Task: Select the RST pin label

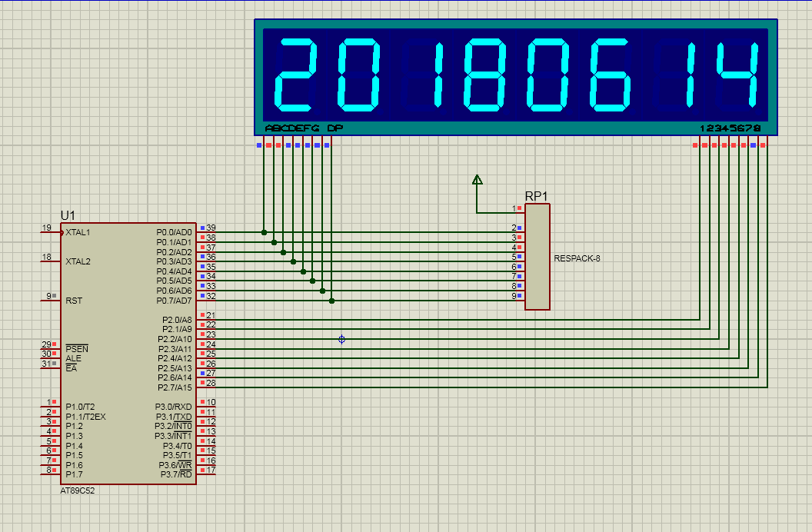Action: click(x=74, y=301)
